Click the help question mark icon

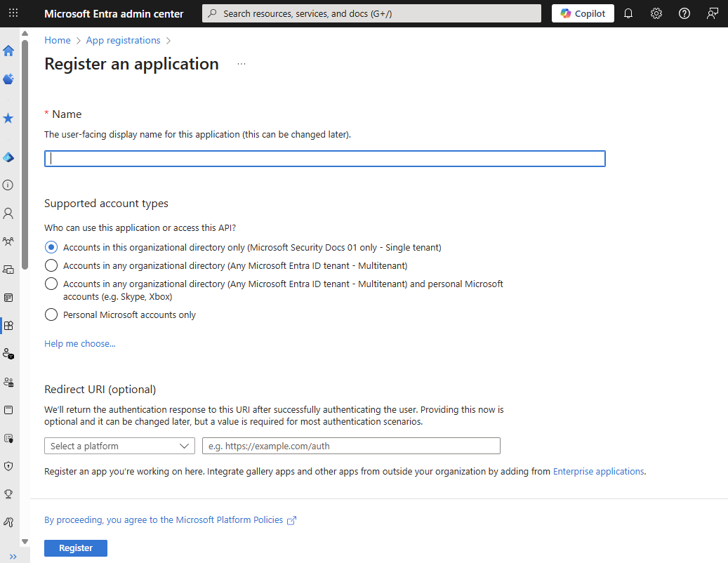point(684,13)
